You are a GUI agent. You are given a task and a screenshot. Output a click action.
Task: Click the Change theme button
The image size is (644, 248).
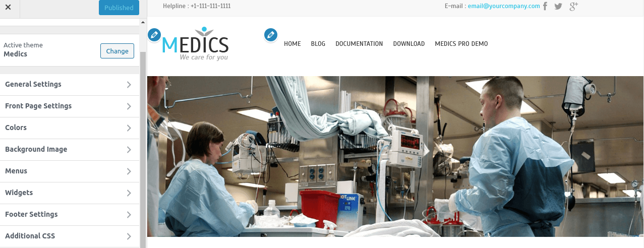click(118, 51)
